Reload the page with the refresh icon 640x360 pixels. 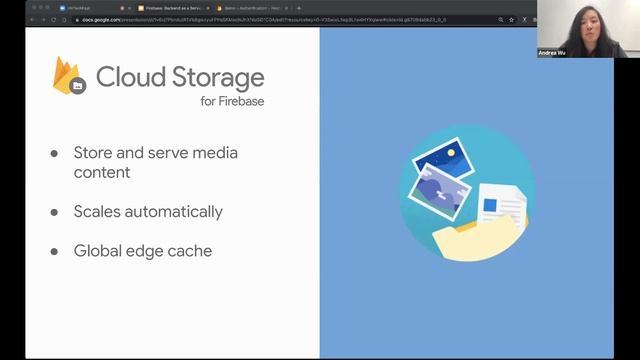(x=53, y=20)
